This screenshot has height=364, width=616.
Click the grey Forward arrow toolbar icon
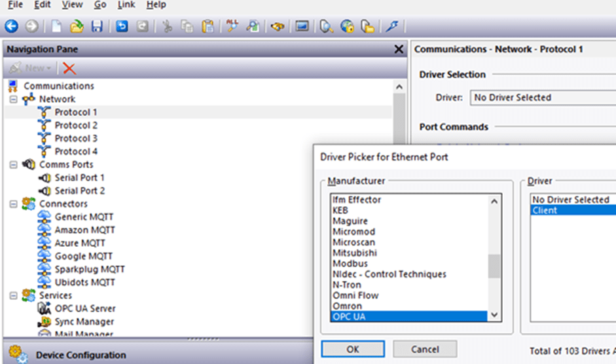pos(32,26)
